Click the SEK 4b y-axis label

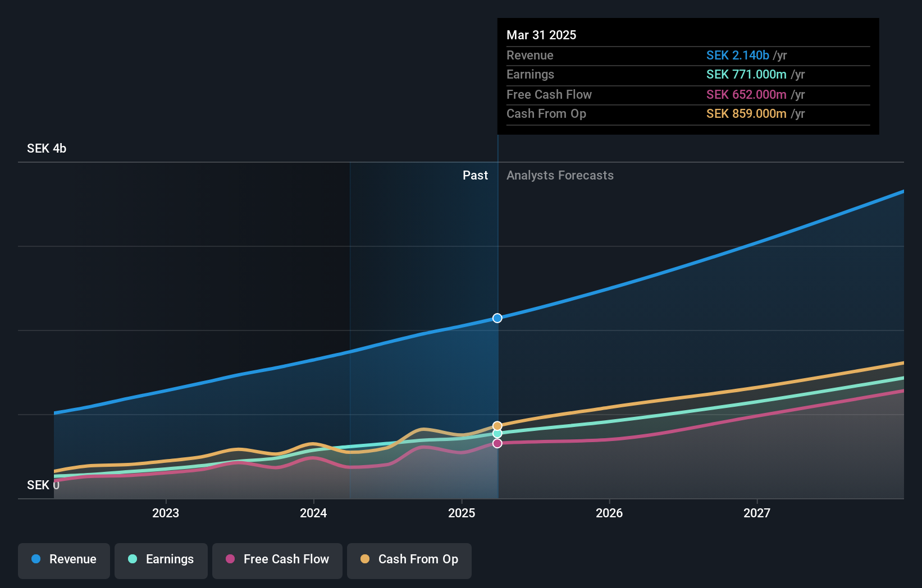tap(47, 148)
